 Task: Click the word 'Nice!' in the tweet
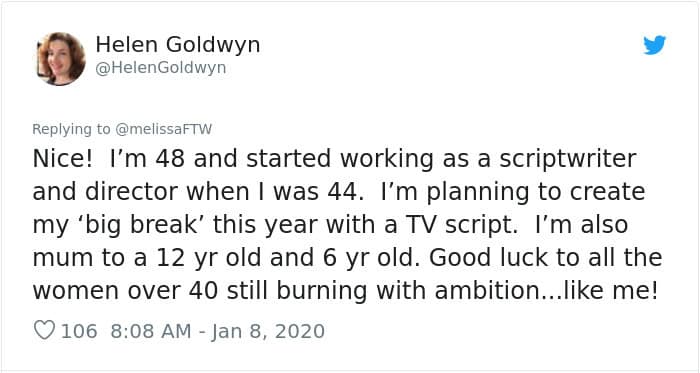(62, 159)
